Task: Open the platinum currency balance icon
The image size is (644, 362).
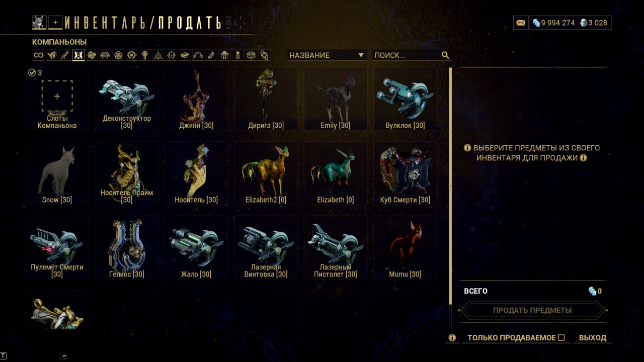Action: click(584, 23)
